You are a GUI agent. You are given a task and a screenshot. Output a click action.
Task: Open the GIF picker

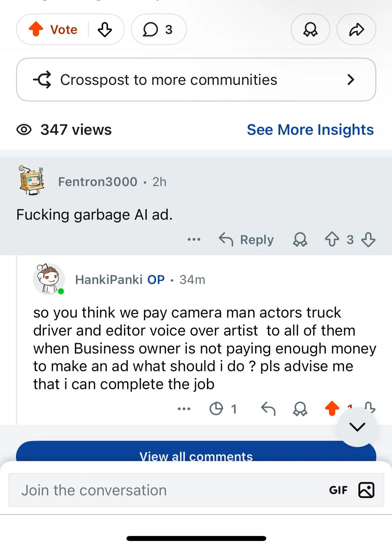coord(338,490)
